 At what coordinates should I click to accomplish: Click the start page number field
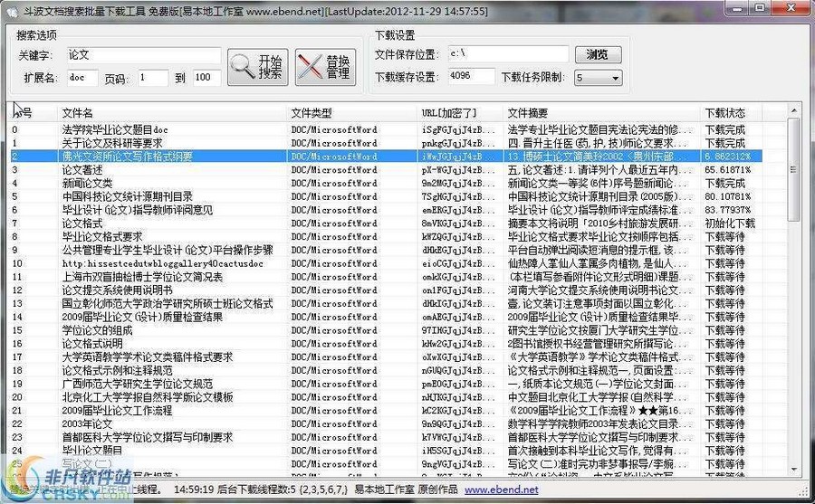pos(153,78)
